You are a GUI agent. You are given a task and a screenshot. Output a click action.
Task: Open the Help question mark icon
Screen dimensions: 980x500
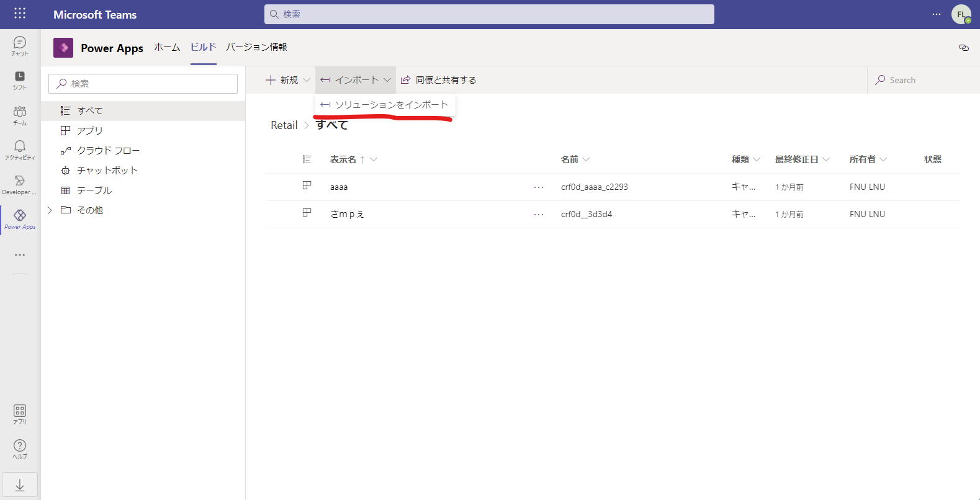20,449
